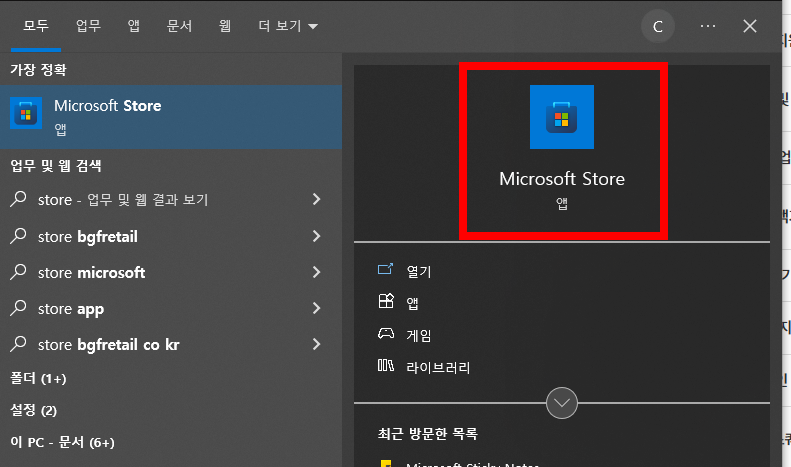Click the C account avatar
The image size is (791, 467).
[658, 26]
